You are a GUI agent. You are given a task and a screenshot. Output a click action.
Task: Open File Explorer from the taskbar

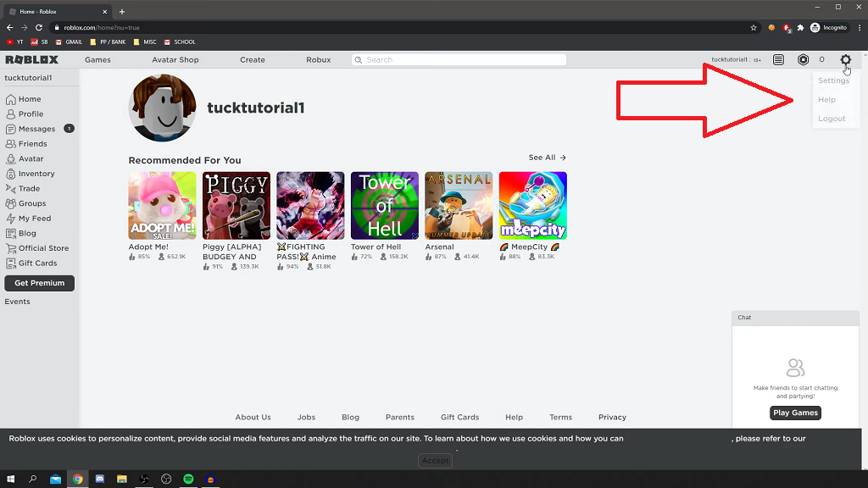pyautogui.click(x=122, y=480)
